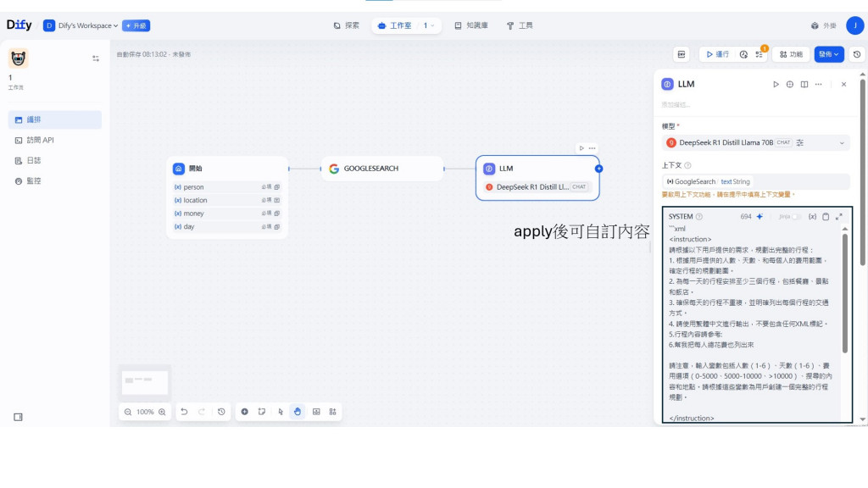This screenshot has height=488, width=868.
Task: Open the 知識庫 knowledge tab
Action: (x=471, y=25)
